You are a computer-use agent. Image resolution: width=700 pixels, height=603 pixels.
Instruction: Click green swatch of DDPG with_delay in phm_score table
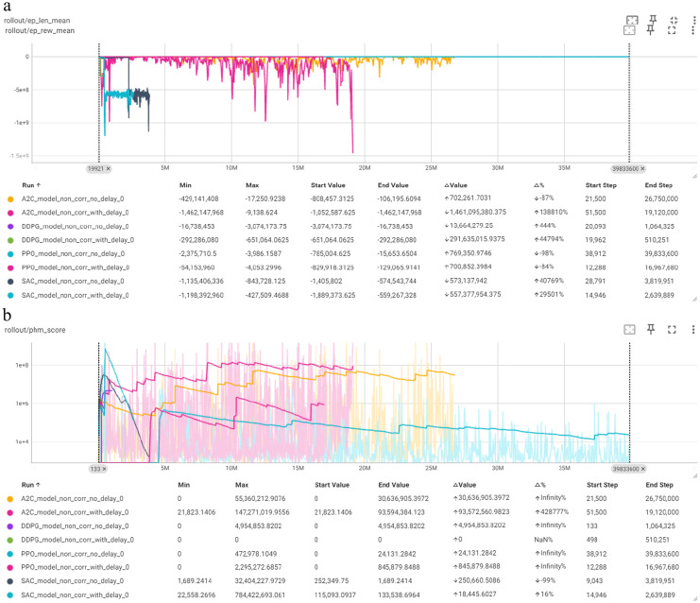[x=10, y=540]
